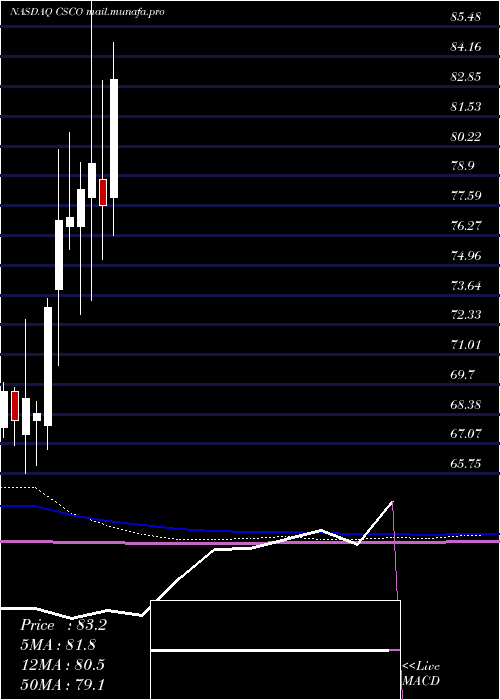Click the 12MA : 80.5 readout

pos(62,665)
